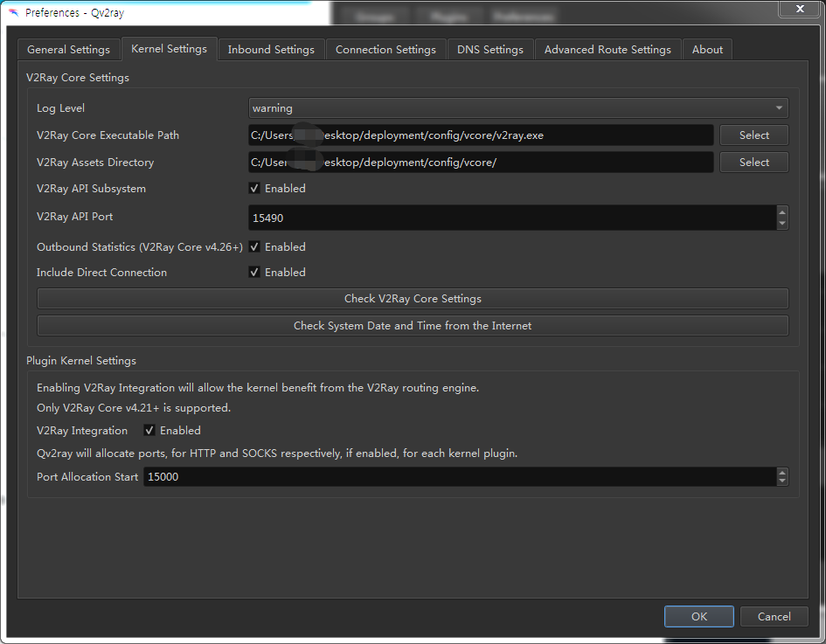The width and height of the screenshot is (826, 644).
Task: Decrease the V2Ray API Port value
Action: 782,224
